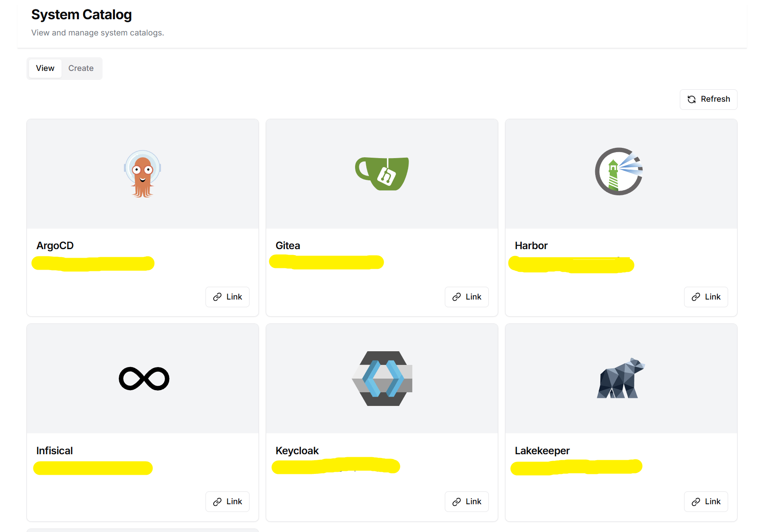Switch to the Create tab
This screenshot has height=532, width=758.
point(81,68)
